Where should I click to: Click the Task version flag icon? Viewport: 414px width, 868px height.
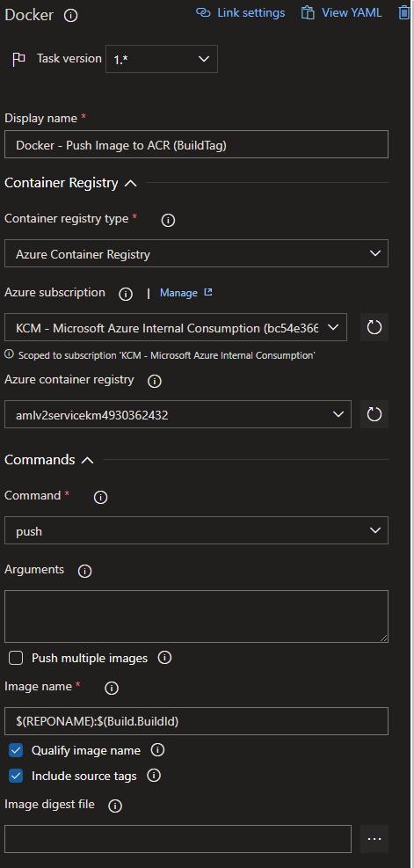(18, 59)
